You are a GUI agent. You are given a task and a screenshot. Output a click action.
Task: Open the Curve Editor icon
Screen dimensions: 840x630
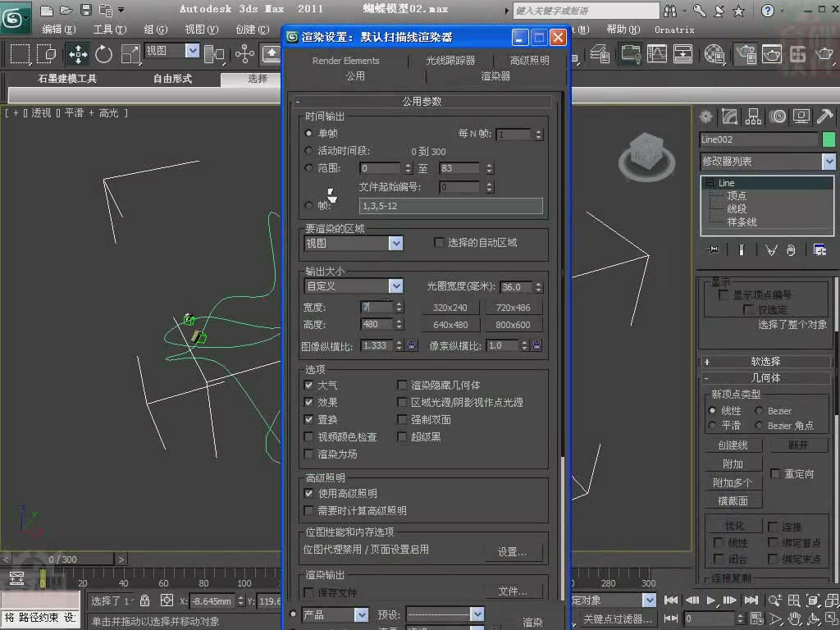pyautogui.click(x=657, y=53)
